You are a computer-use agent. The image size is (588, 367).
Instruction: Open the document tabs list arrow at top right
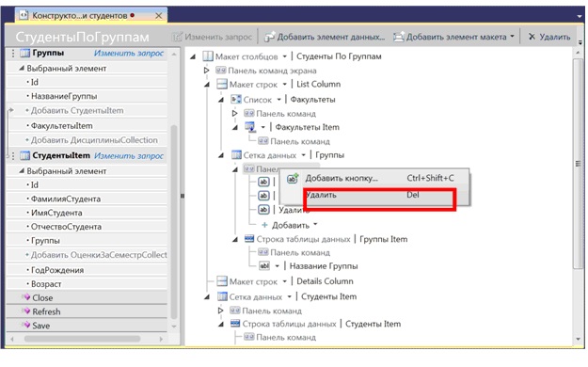[580, 16]
